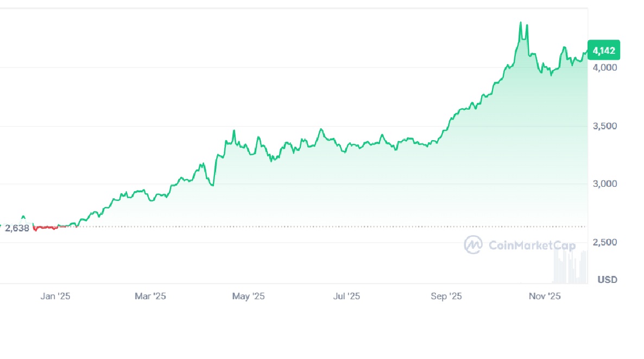Click the gray volume bars at bottom right
The image size is (644, 359).
pos(570,268)
